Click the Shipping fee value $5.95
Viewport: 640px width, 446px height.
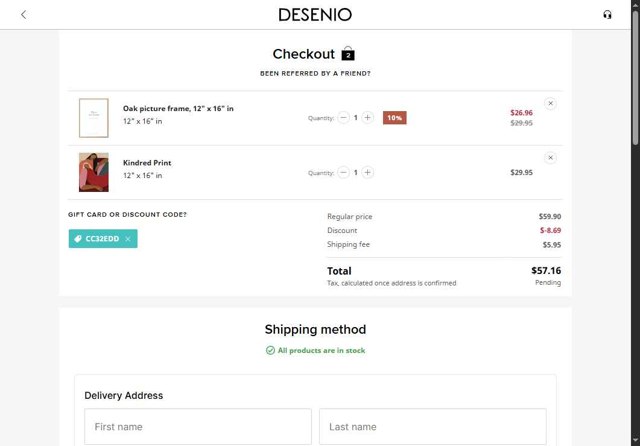(551, 244)
